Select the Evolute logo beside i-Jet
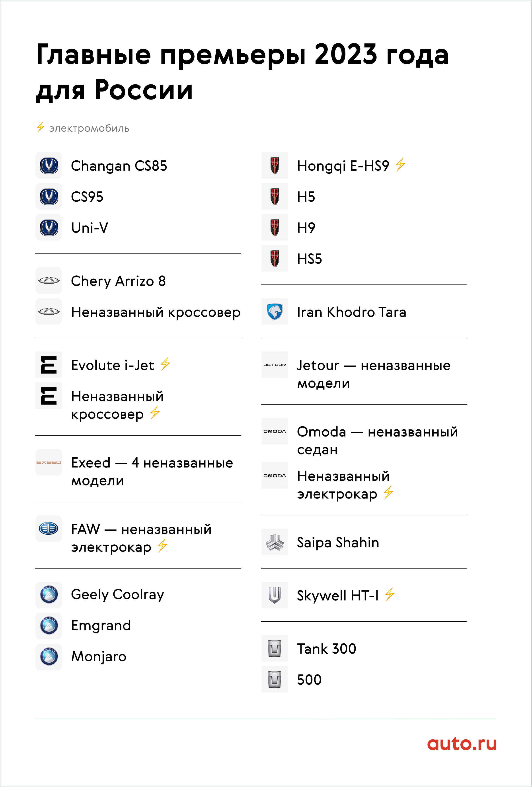 click(x=49, y=365)
